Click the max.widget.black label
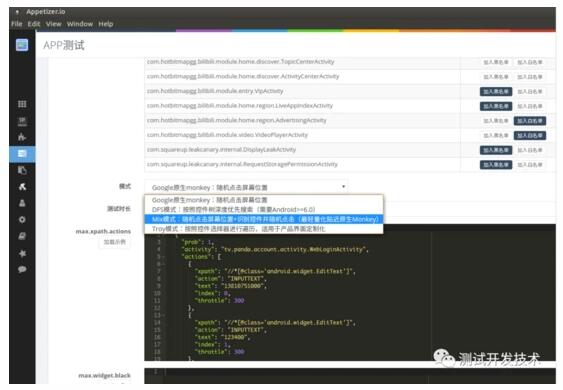 (104, 376)
